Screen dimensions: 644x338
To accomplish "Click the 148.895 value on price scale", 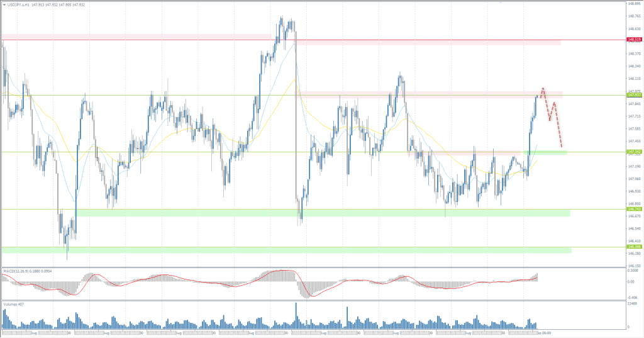I will (634, 4).
